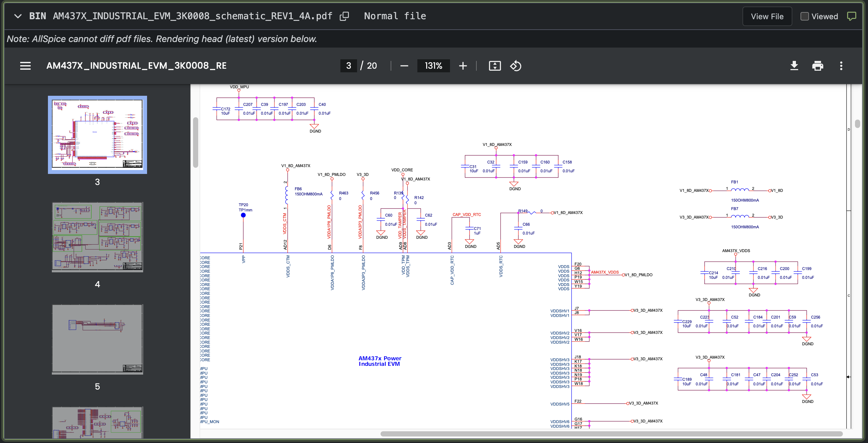The height and width of the screenshot is (443, 868).
Task: Download the PDF file
Action: 794,66
